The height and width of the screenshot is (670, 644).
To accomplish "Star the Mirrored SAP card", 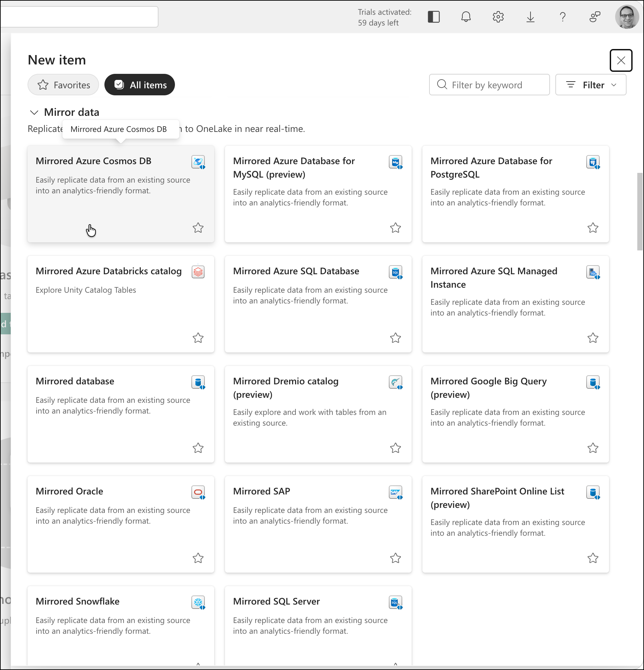I will pos(395,558).
